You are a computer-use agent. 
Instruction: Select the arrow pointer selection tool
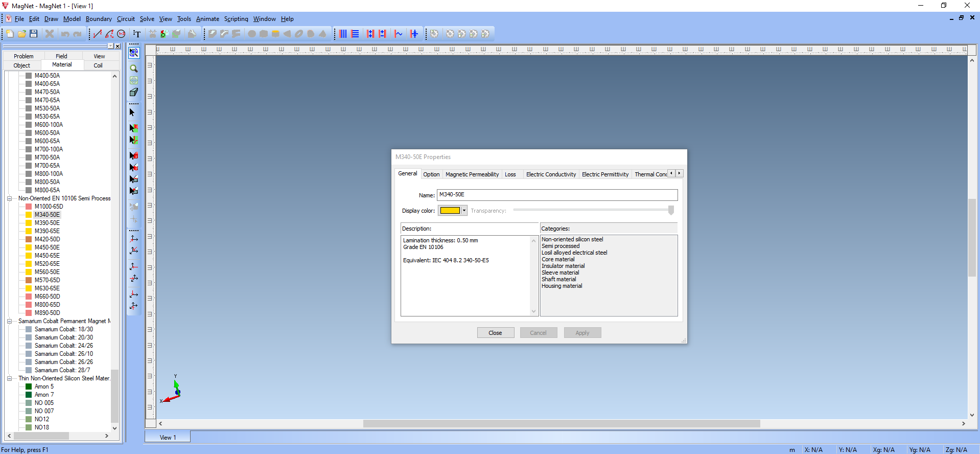tap(132, 112)
